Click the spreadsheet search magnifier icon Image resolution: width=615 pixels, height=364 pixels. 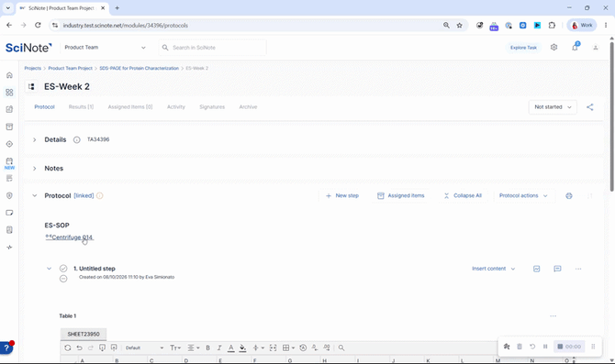[341, 347]
